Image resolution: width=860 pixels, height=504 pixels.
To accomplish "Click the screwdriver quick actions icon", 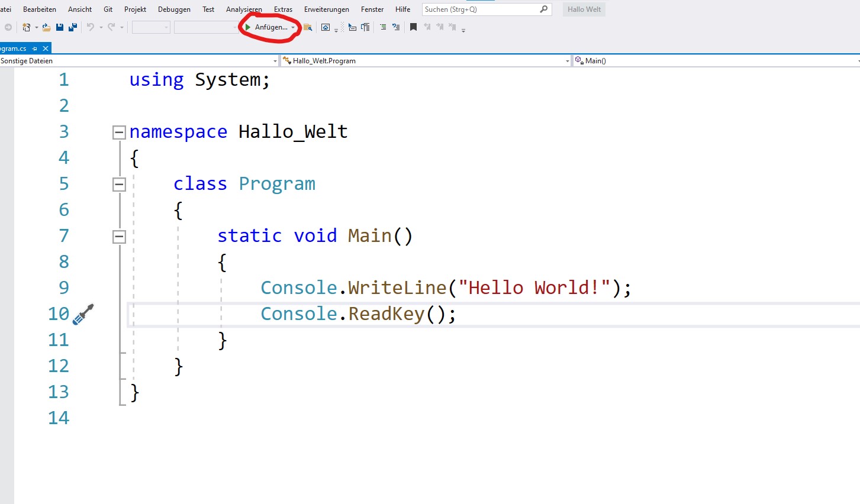I will (x=83, y=314).
